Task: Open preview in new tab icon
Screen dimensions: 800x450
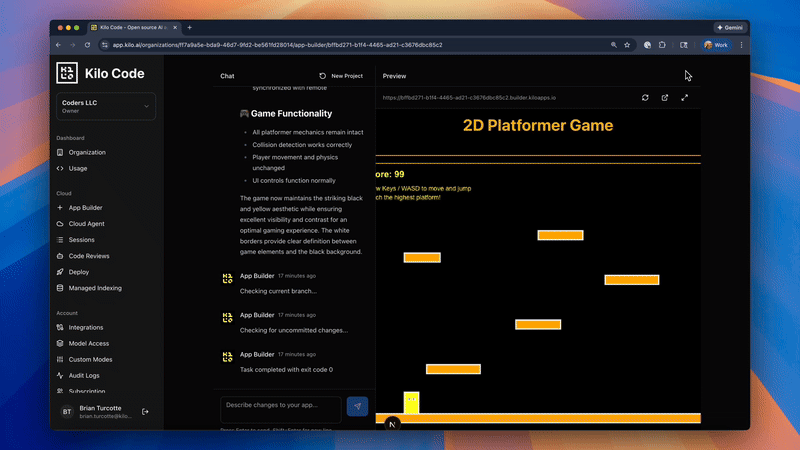Action: (665, 98)
